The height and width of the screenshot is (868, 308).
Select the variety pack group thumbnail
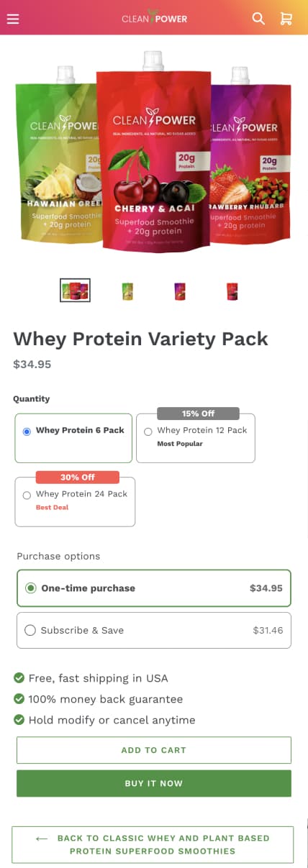(75, 290)
